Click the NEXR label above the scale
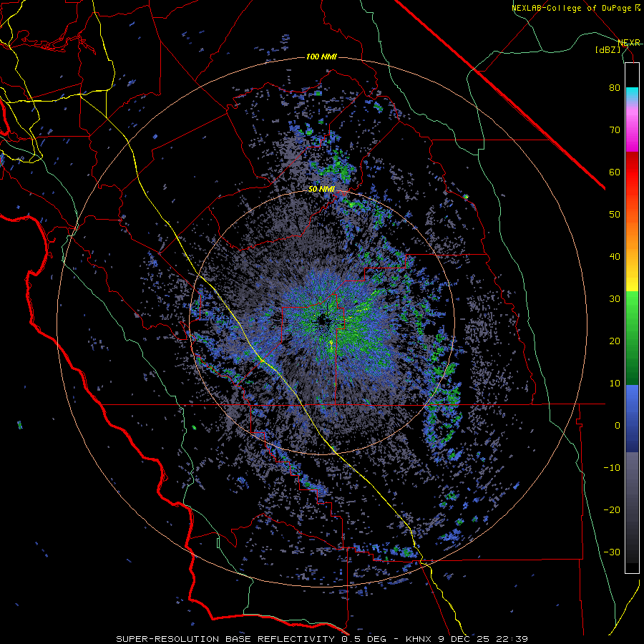 (628, 42)
